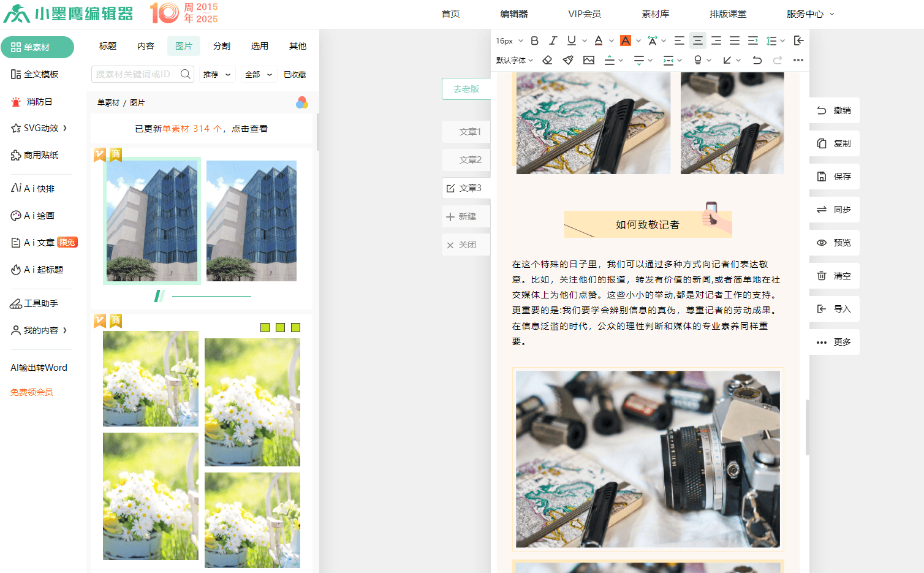Select the format painter brush icon
The height and width of the screenshot is (573, 924).
(x=568, y=60)
